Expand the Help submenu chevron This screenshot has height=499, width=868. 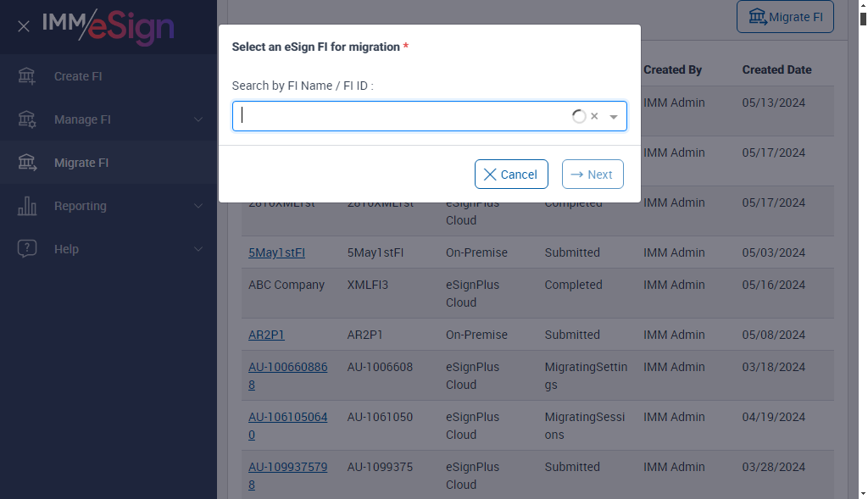[198, 249]
